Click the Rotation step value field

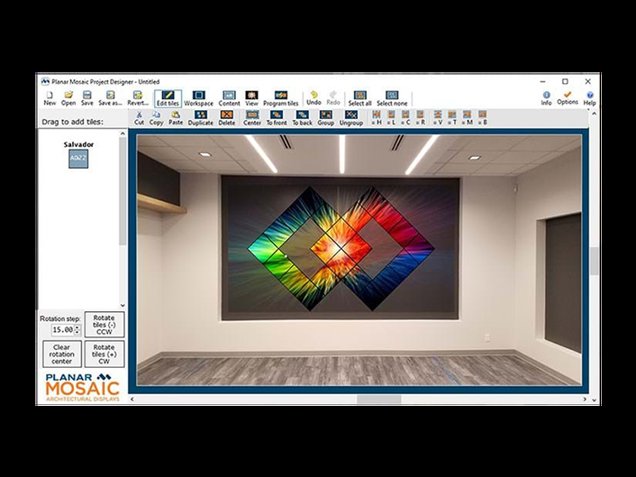point(62,330)
